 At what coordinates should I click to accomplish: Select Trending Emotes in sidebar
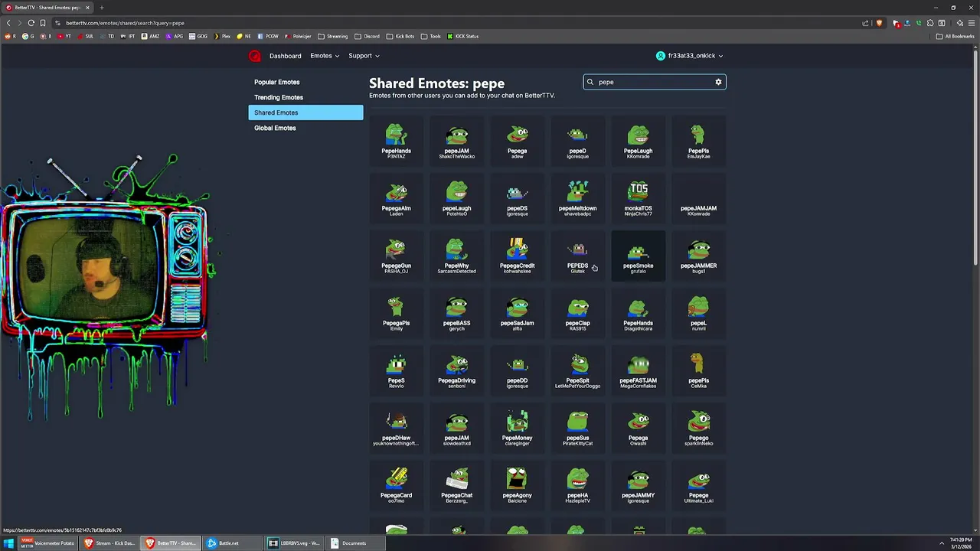[305, 97]
